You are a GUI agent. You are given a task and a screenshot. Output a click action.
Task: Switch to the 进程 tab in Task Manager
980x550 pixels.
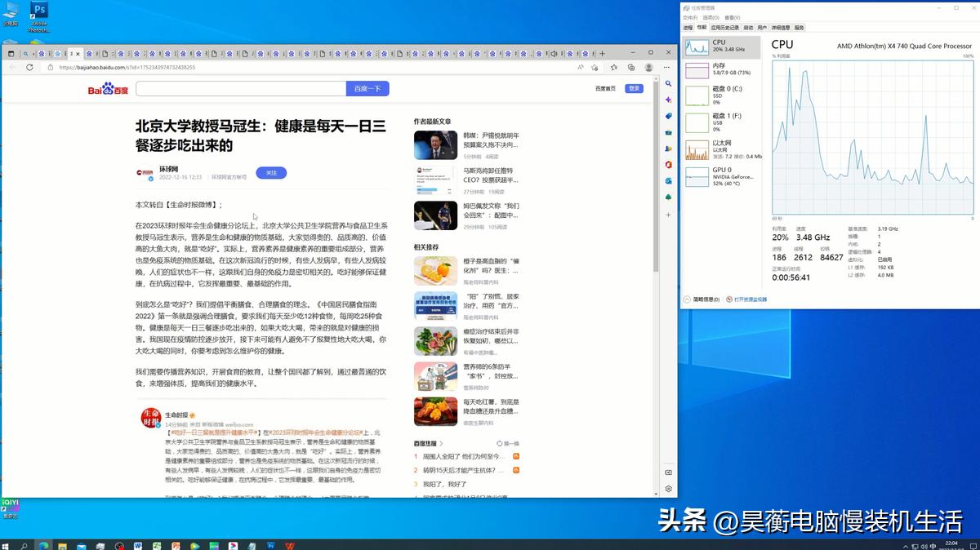pyautogui.click(x=688, y=26)
